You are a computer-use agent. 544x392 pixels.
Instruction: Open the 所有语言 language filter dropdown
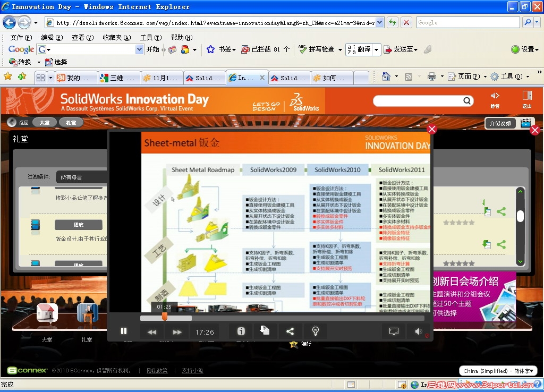point(81,177)
